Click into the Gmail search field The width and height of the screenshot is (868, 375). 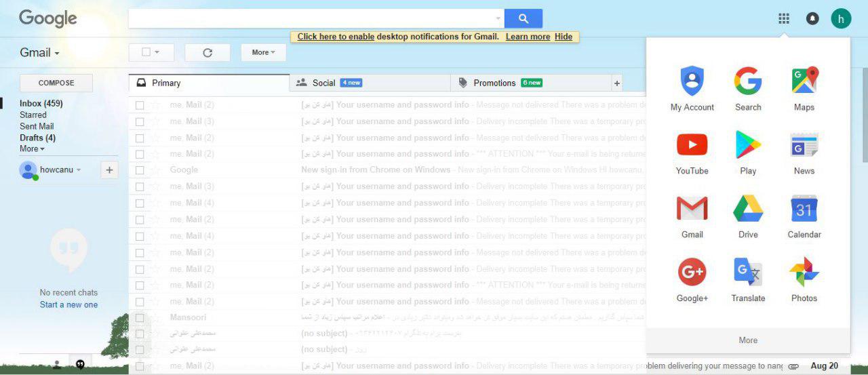click(311, 18)
